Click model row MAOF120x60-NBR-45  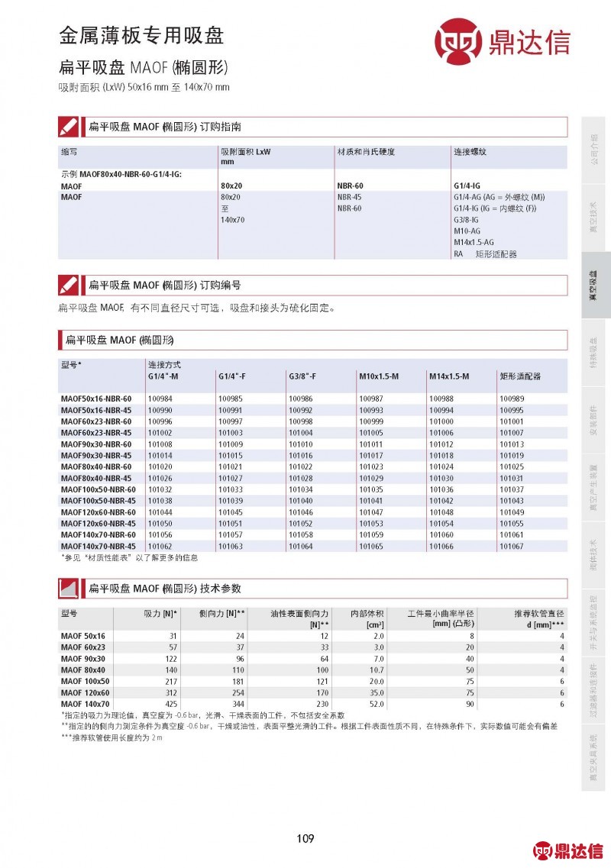click(x=312, y=524)
